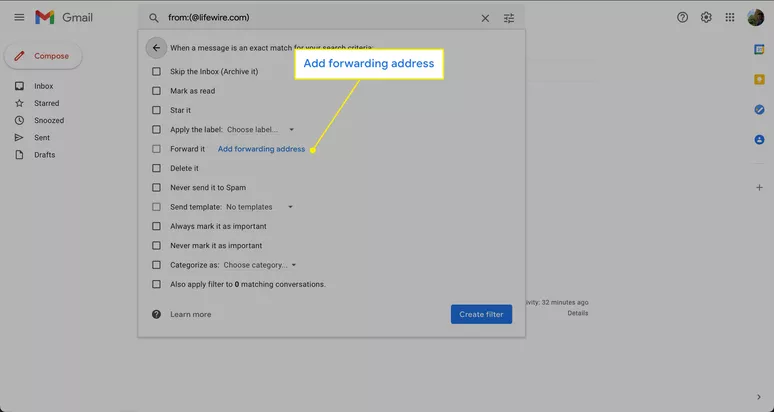Open the Drafts folder
The width and height of the screenshot is (774, 412).
point(44,155)
